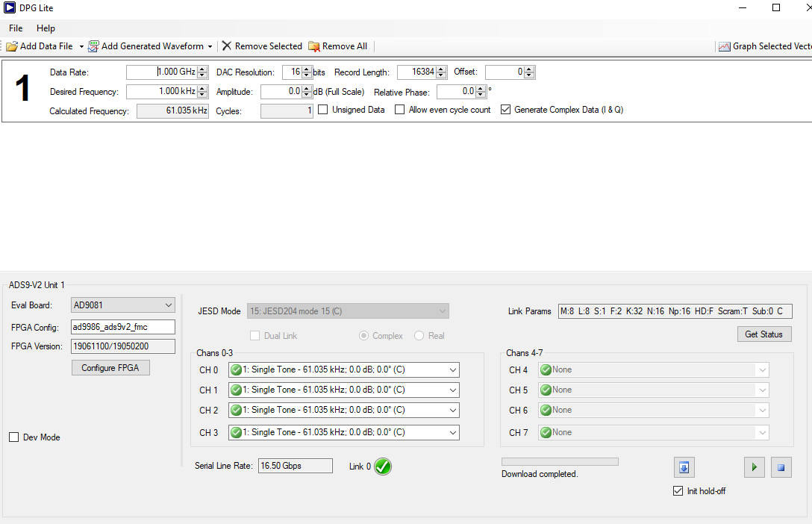The width and height of the screenshot is (812, 524).
Task: Expand the CH 0 waveform dropdown
Action: coord(344,369)
